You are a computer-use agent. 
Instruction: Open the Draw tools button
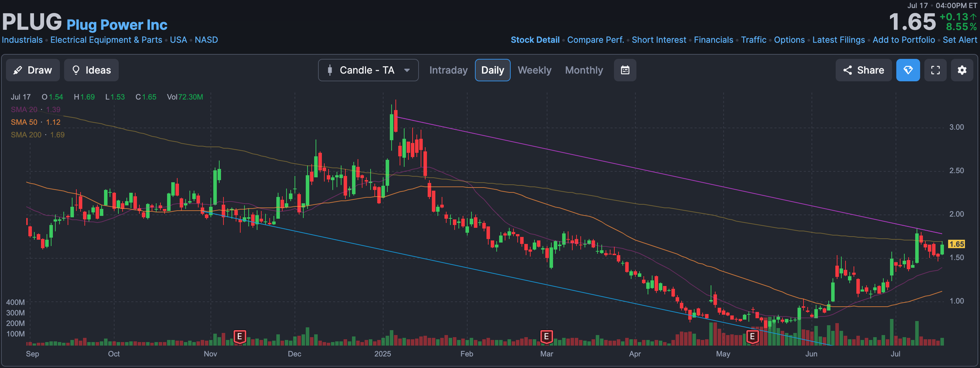coord(33,70)
